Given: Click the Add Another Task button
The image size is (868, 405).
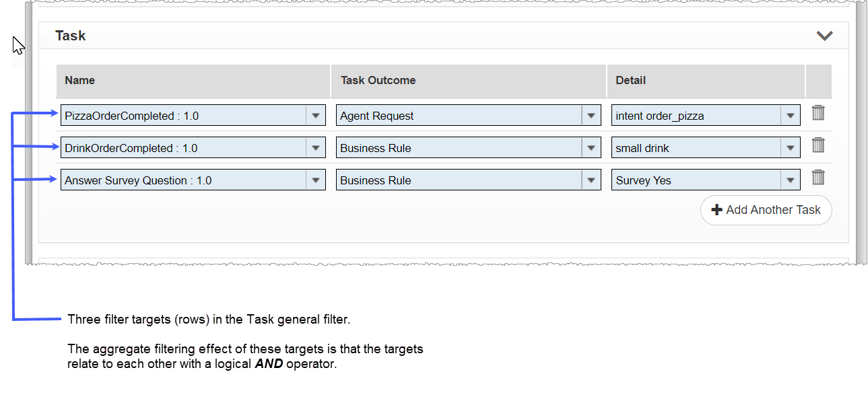Looking at the screenshot, I should [x=766, y=210].
